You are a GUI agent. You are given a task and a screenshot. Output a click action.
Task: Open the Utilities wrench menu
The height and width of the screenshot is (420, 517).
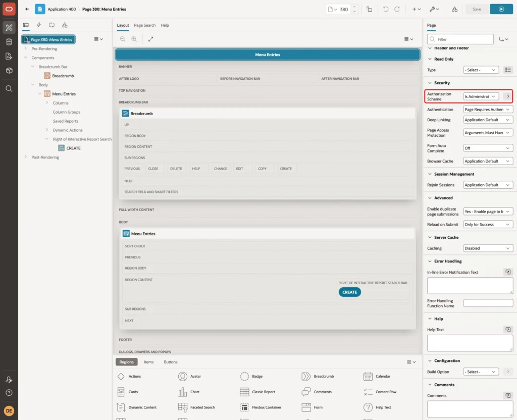434,9
